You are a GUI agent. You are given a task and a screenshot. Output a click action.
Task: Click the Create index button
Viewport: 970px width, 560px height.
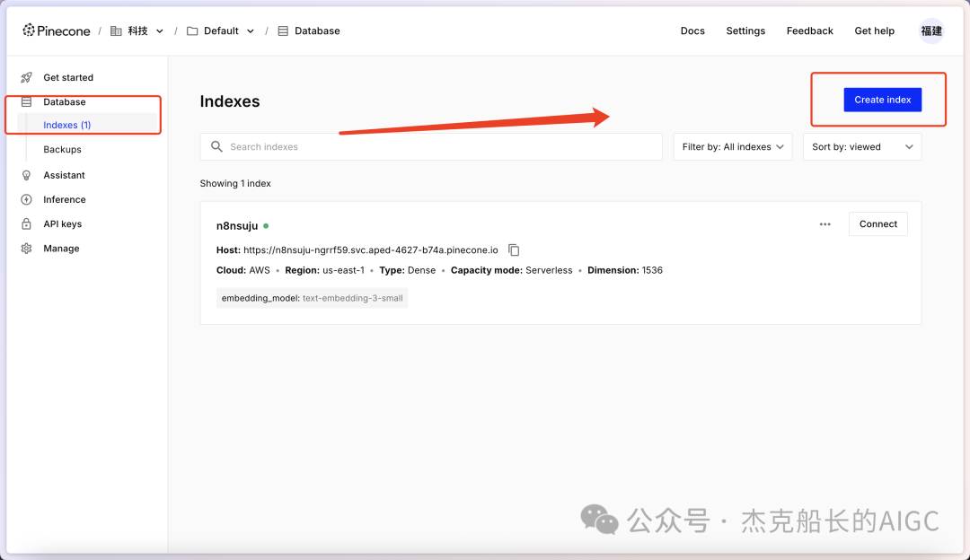pos(882,100)
